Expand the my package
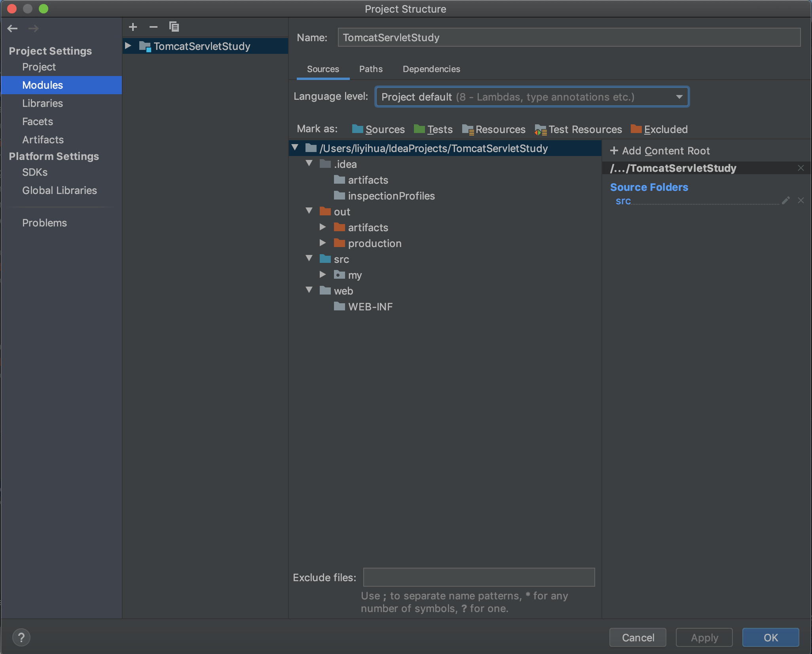 [x=323, y=275]
